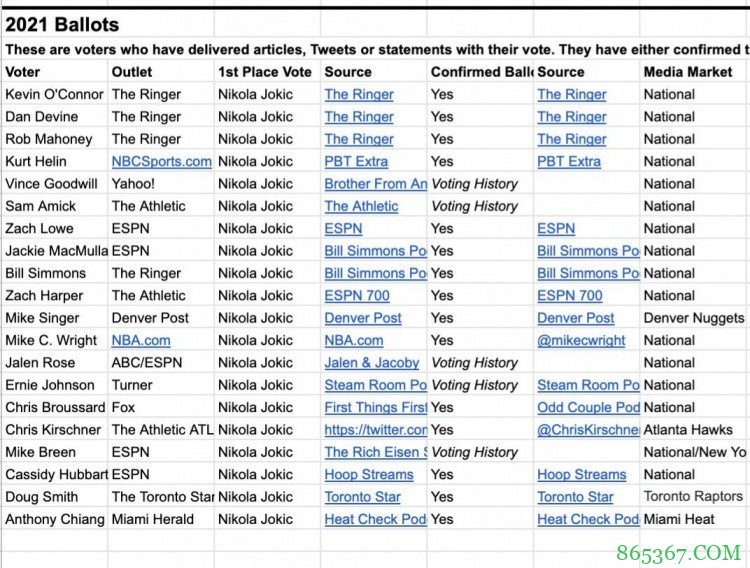This screenshot has width=750, height=568.
Task: Open the https://twitter.com source link
Action: click(x=375, y=430)
